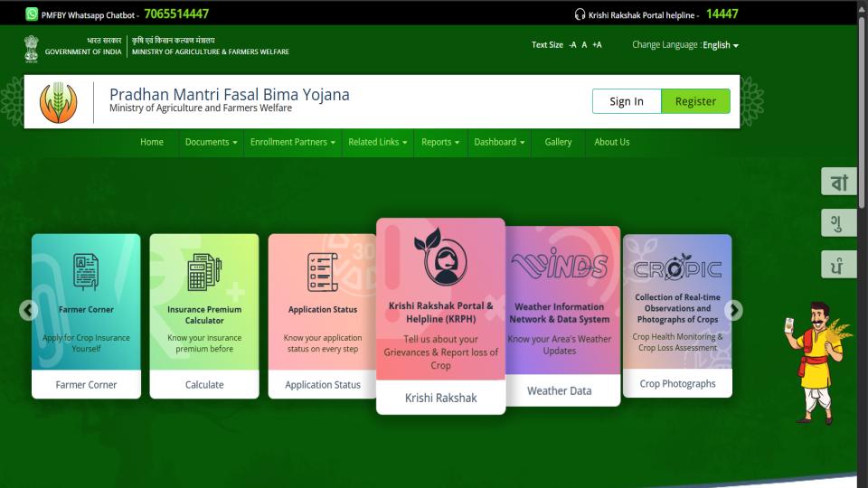This screenshot has height=488, width=868.
Task: Click 'Know your application status on every step' text
Action: (x=323, y=343)
